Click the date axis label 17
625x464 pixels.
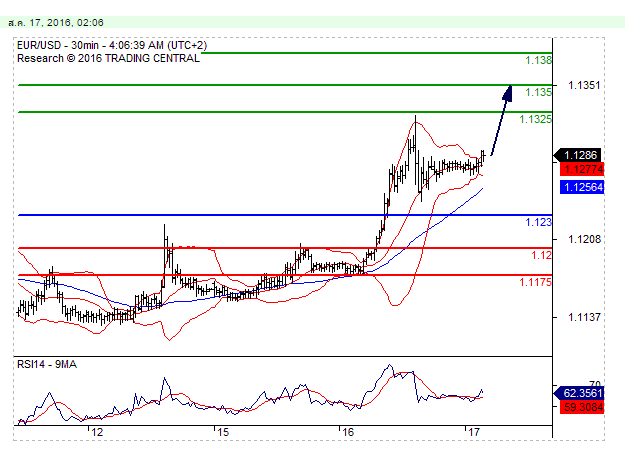tap(474, 432)
